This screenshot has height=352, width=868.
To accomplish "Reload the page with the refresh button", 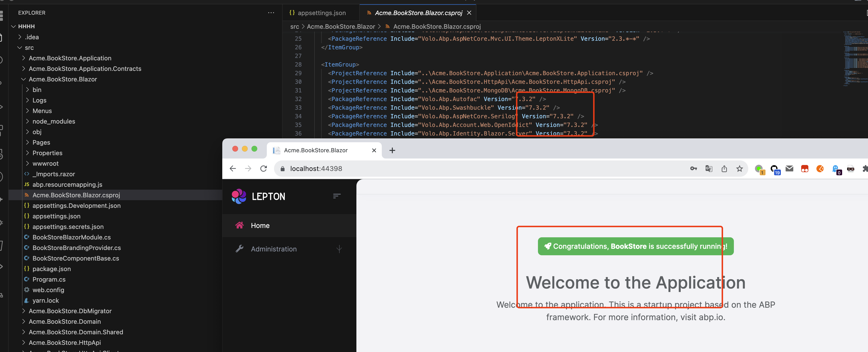I will tap(263, 168).
